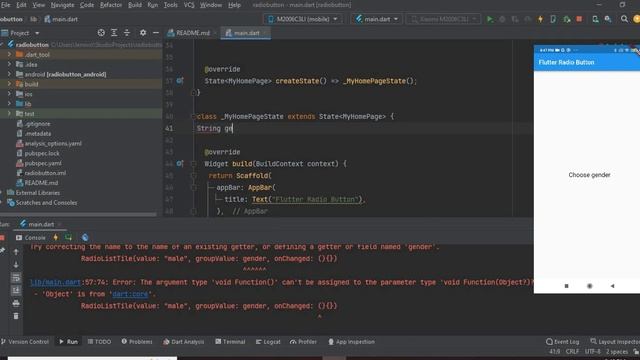640x360 pixels.
Task: Open main.dart run configuration dropdown
Action: [376, 19]
